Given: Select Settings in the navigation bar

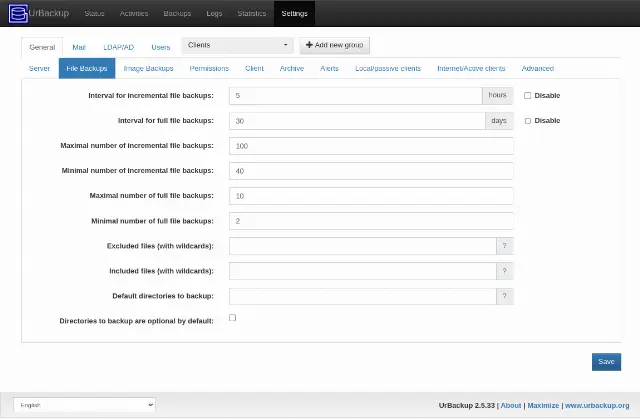Looking at the screenshot, I should click(x=294, y=13).
